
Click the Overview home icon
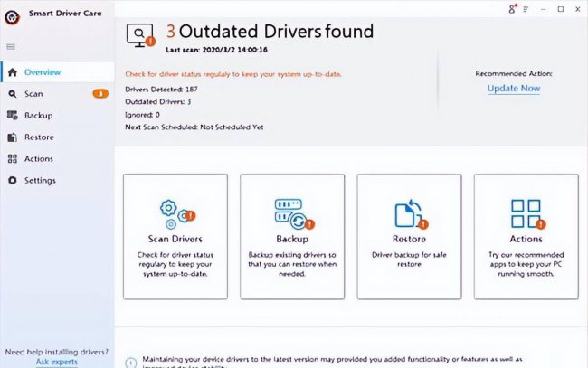click(13, 72)
